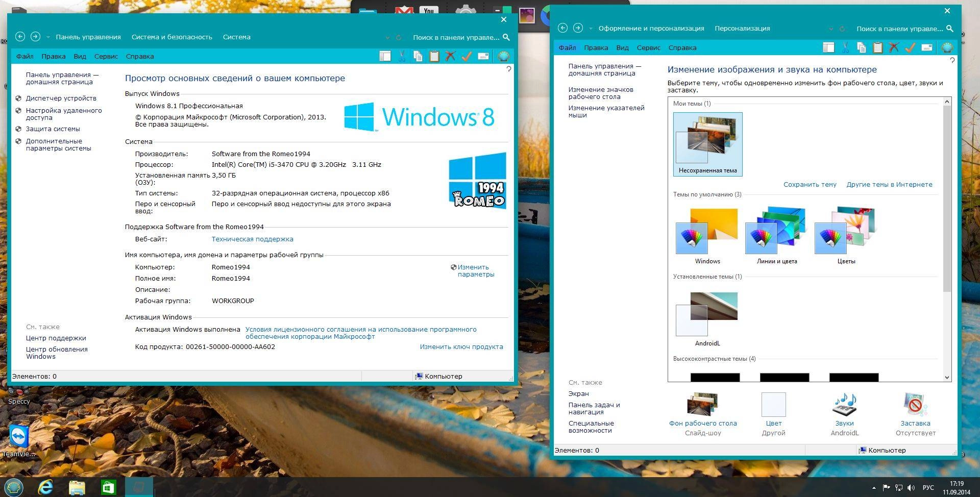The image size is (980, 497).
Task: Go back in the System window
Action: [20, 36]
